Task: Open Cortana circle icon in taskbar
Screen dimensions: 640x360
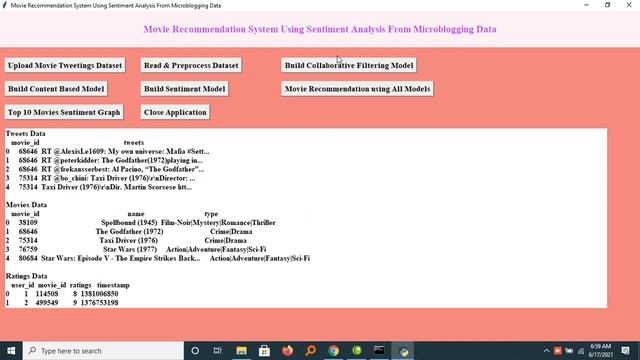Action: click(195, 351)
